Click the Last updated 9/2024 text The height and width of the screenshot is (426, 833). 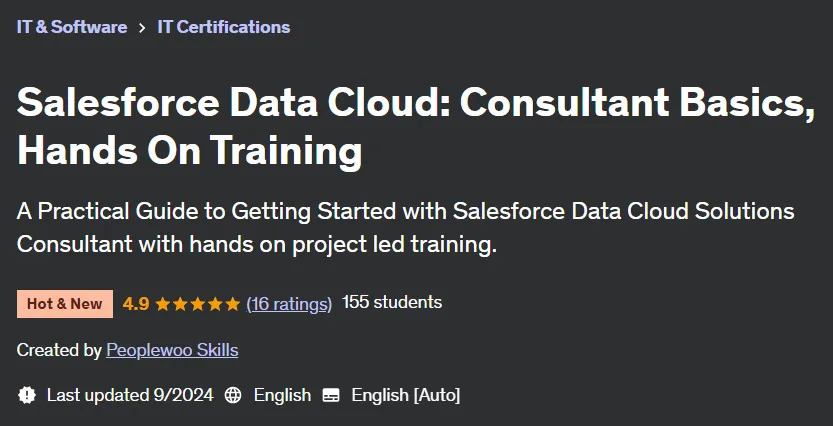(x=130, y=395)
